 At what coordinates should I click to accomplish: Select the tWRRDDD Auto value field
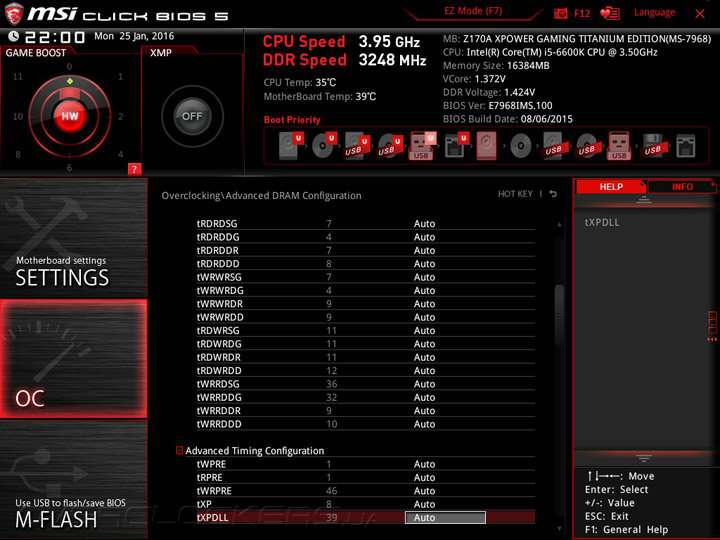click(424, 424)
